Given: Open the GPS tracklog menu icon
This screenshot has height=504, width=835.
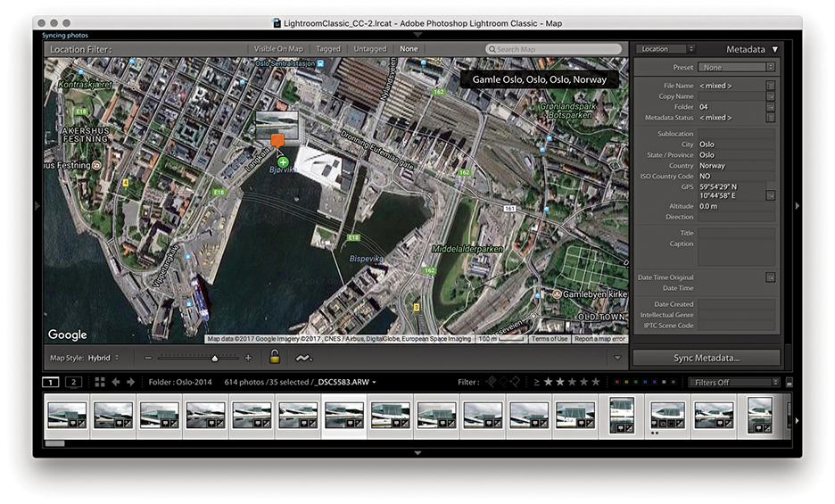Looking at the screenshot, I should tap(305, 358).
